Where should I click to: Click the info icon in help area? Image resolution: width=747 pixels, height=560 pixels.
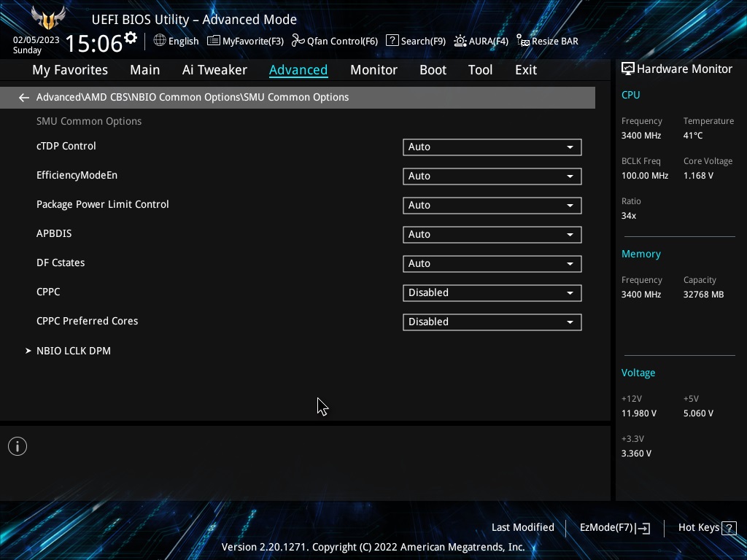[x=18, y=446]
